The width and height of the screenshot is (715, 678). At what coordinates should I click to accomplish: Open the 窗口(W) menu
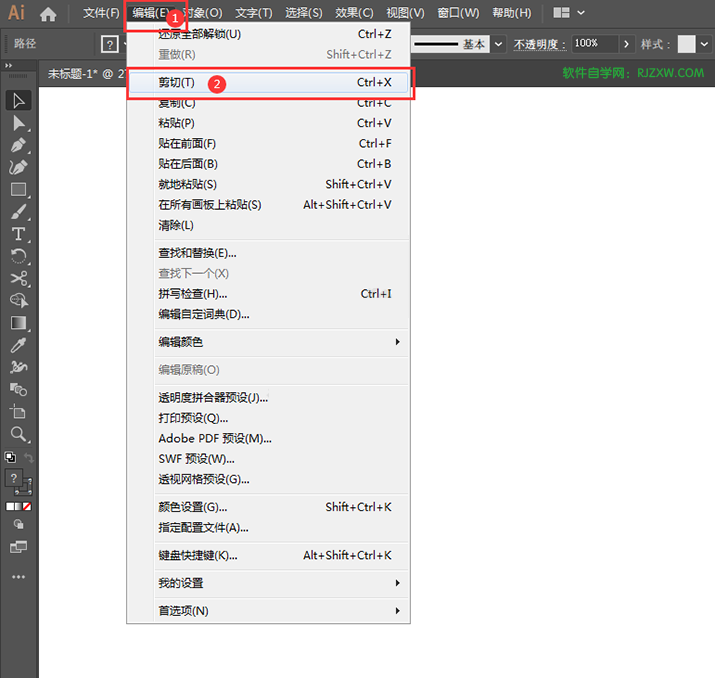click(458, 13)
